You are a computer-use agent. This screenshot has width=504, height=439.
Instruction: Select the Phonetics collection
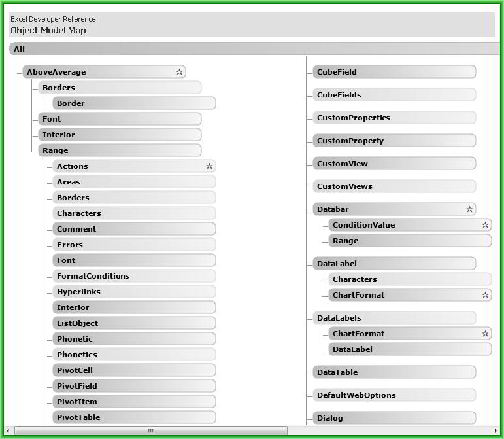(x=134, y=355)
